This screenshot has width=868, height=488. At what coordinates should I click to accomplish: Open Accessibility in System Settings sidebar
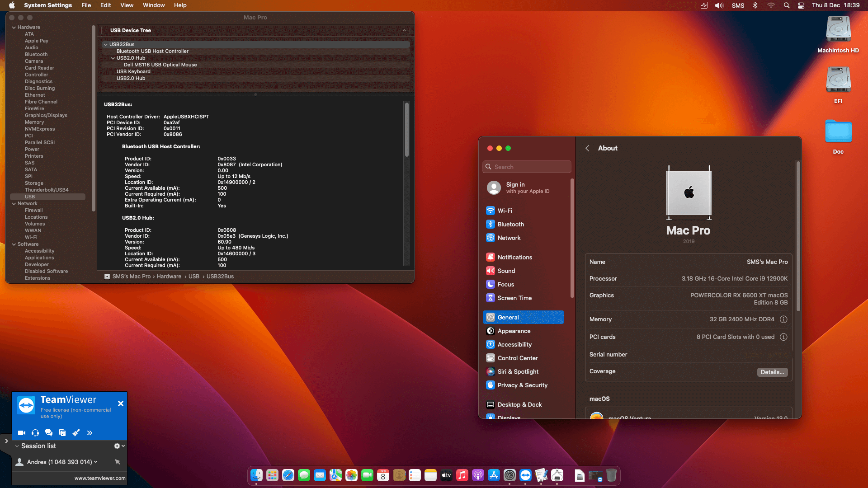click(524, 345)
